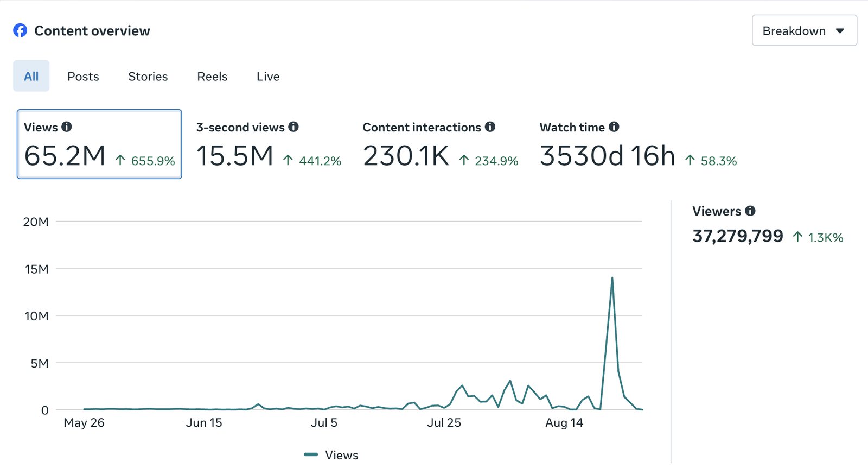
Task: Switch to the Stories tab
Action: pos(148,77)
